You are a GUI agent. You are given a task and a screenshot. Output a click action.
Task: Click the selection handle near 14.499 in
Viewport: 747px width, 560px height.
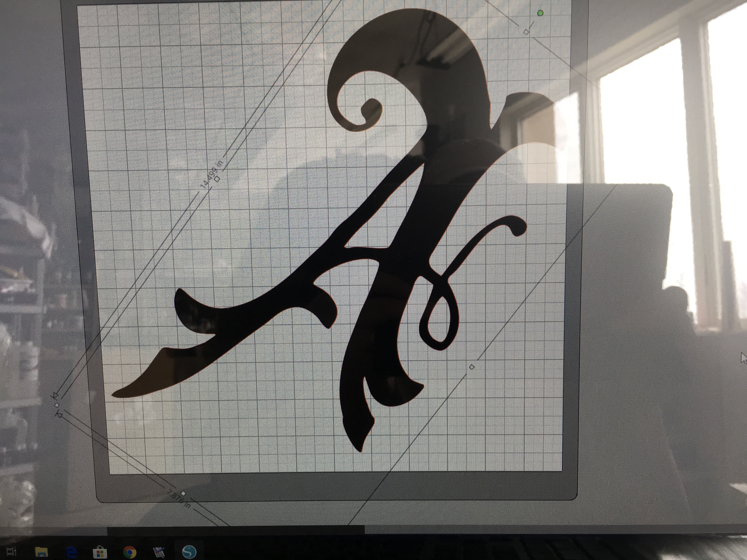(x=217, y=179)
